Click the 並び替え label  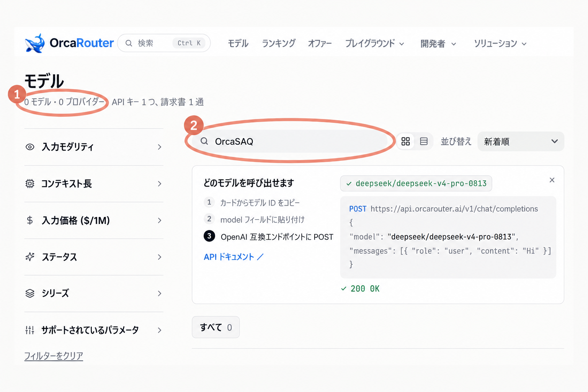coord(456,142)
